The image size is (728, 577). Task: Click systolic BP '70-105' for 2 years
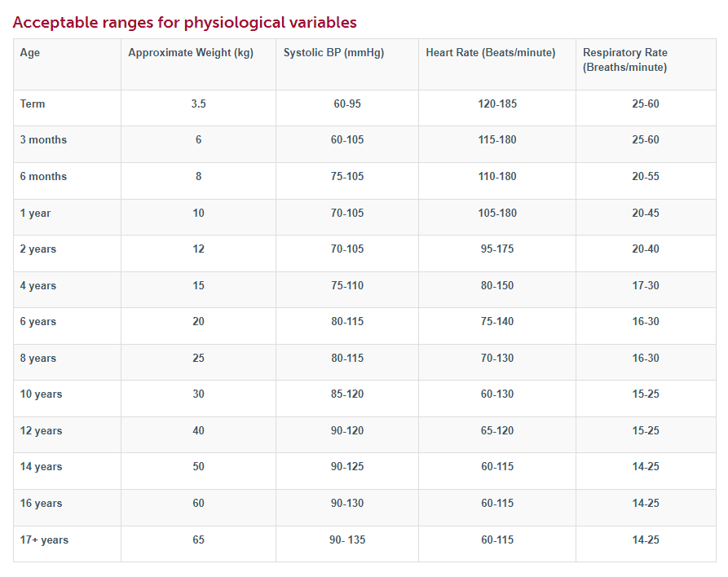347,249
